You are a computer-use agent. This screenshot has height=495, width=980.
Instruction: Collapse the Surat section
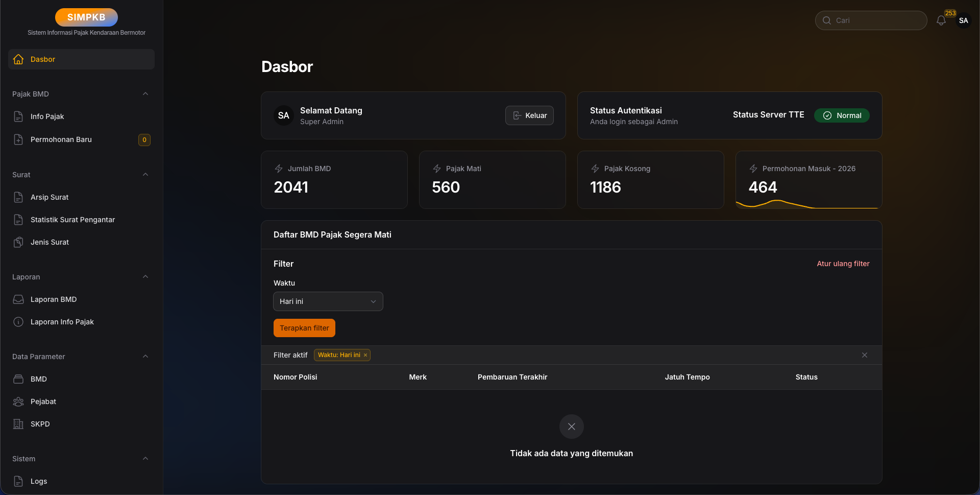point(145,175)
